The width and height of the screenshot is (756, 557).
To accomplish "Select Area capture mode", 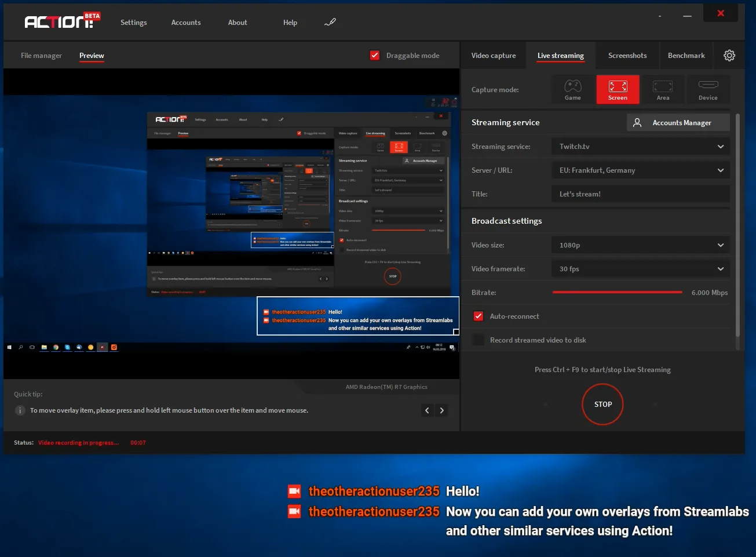I will 663,90.
